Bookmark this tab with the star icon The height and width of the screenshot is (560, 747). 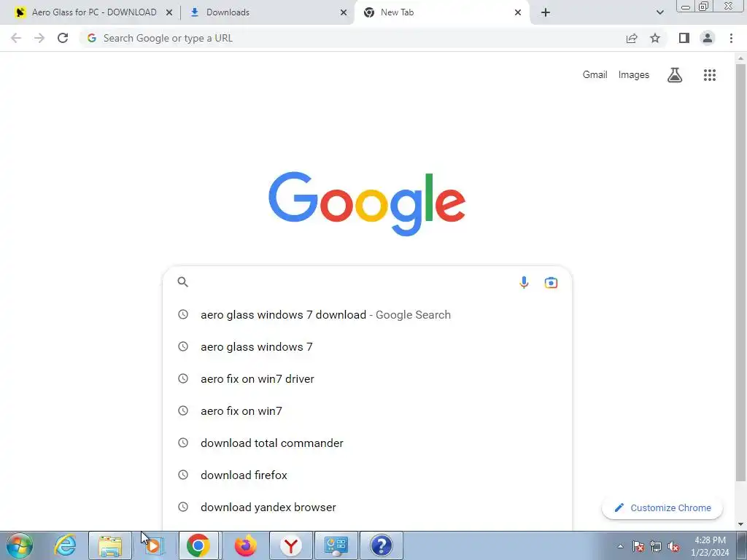click(655, 38)
